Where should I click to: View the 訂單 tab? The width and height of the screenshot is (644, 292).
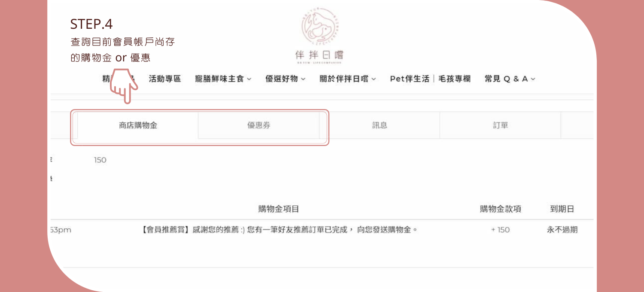coord(500,125)
